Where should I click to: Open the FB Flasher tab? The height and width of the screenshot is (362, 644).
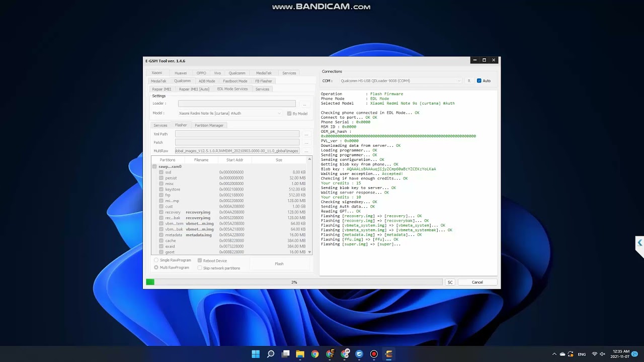tap(264, 81)
